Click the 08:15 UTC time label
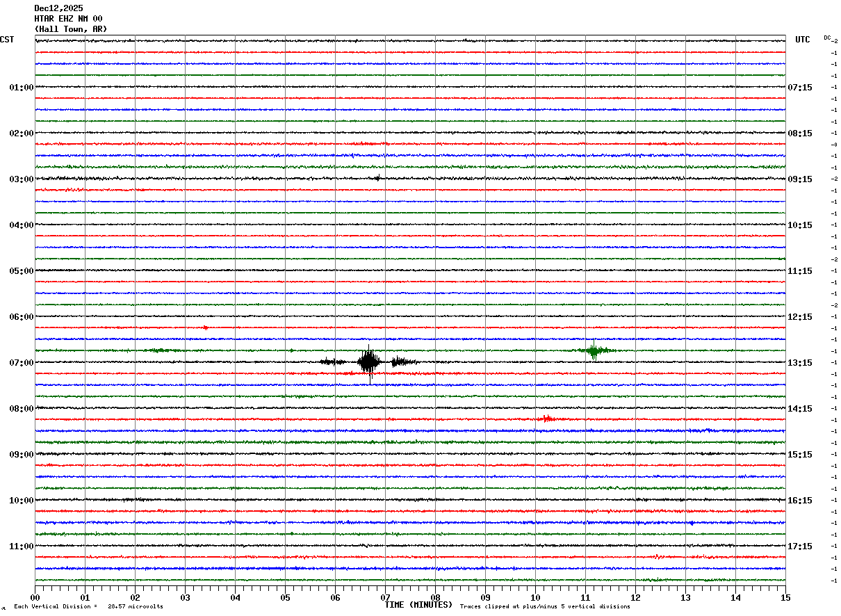The width and height of the screenshot is (841, 616). pos(800,133)
